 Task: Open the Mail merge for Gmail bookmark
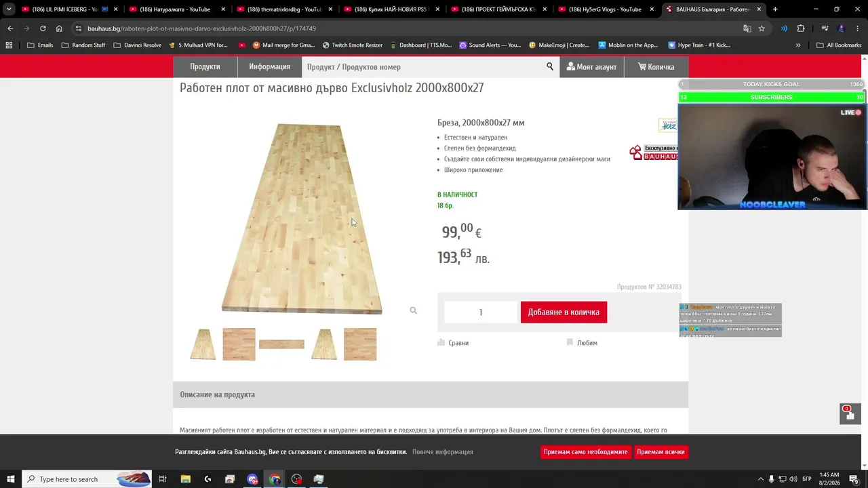(283, 45)
